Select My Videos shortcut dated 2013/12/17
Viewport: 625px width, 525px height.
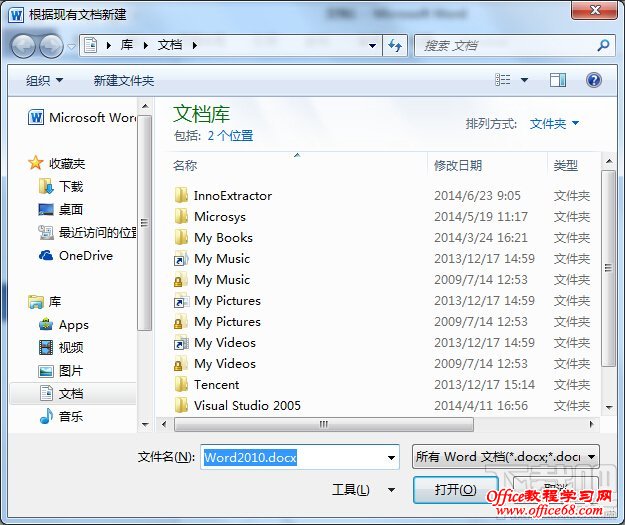coord(215,343)
